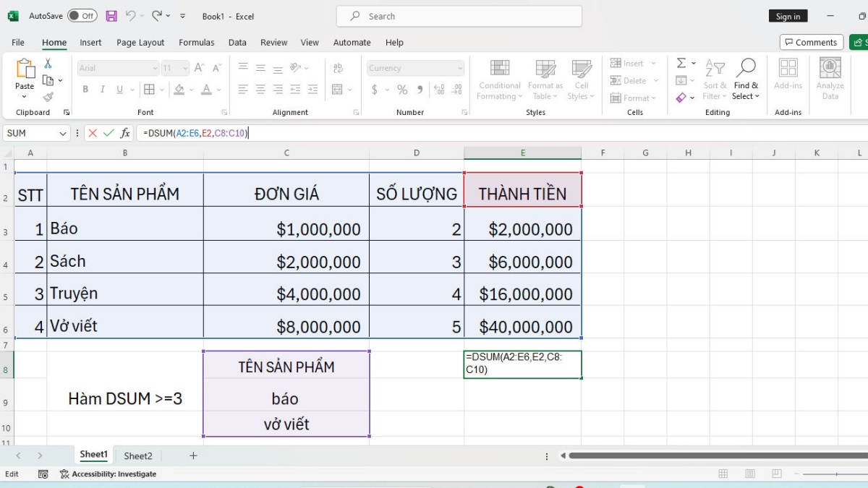Click the Sign in button
The width and height of the screenshot is (868, 488).
pos(788,15)
